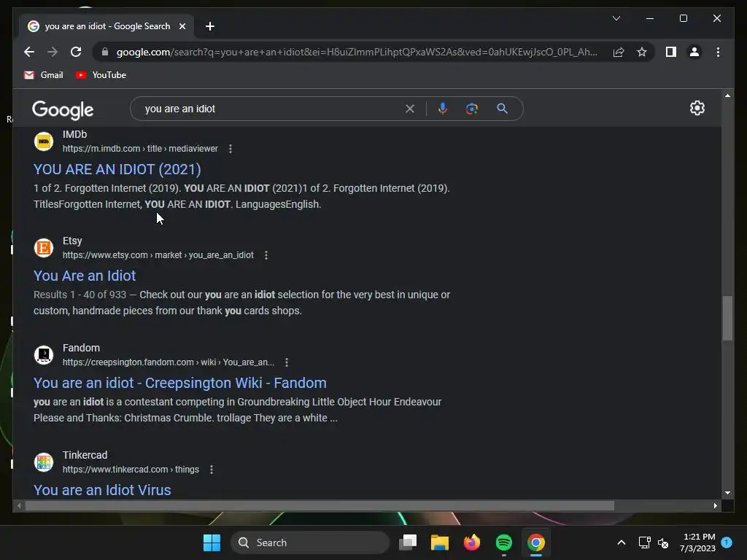Click the Tinkercad site favicon
The width and height of the screenshot is (747, 560).
pyautogui.click(x=43, y=462)
